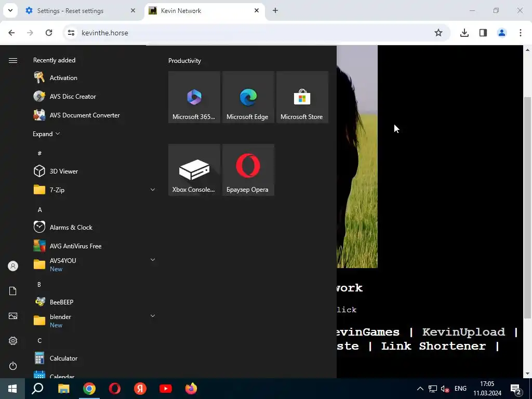Open Pictures from Start sidebar
The image size is (532, 399).
(x=13, y=316)
